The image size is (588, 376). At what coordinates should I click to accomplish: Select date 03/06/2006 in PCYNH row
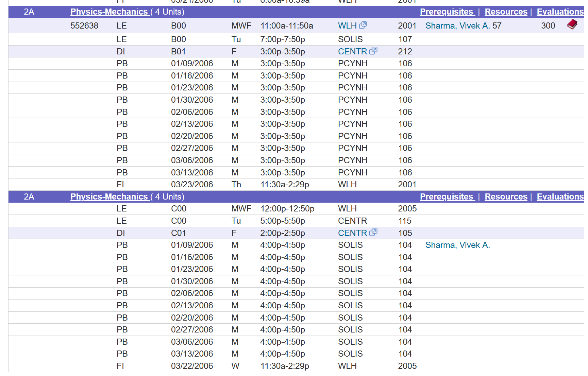tap(192, 160)
